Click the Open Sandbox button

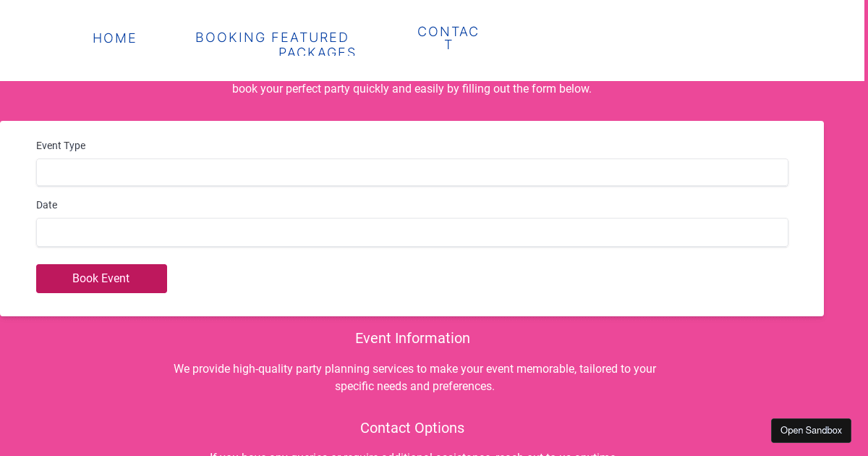click(x=811, y=431)
